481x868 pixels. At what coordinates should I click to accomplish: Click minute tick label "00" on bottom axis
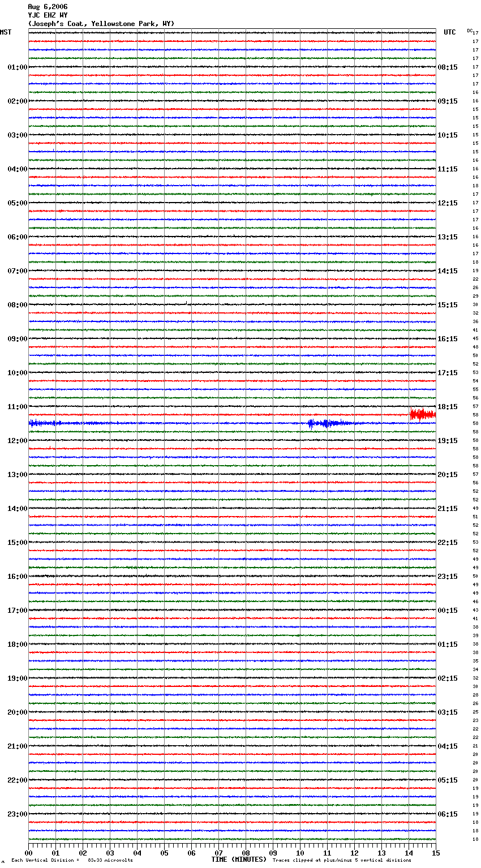click(x=28, y=853)
